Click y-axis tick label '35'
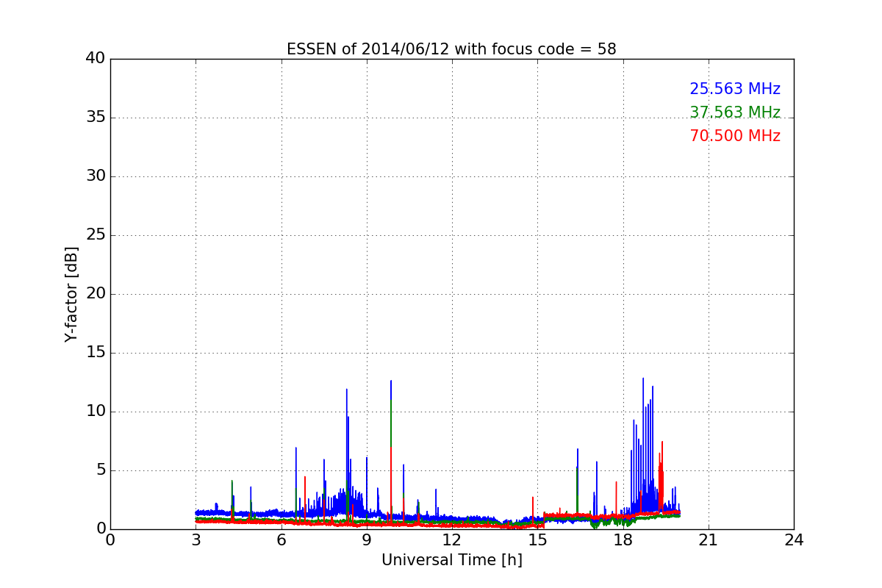Viewport: 882px width, 588px height. click(x=96, y=118)
